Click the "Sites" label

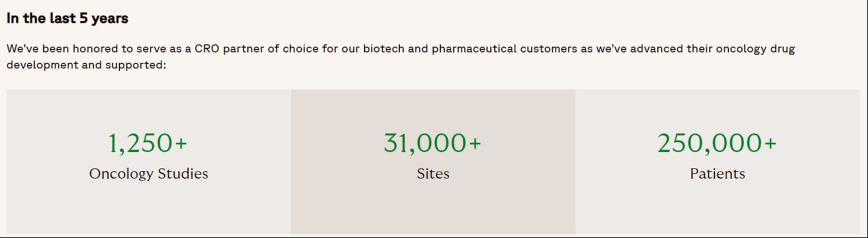pos(433,174)
